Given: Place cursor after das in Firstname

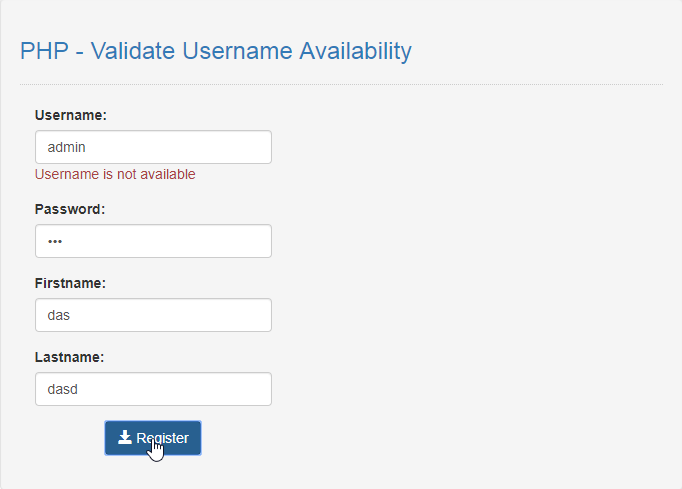Looking at the screenshot, I should [70, 315].
